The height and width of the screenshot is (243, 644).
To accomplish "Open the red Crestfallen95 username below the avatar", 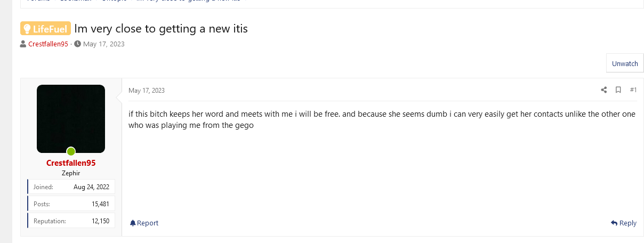I will point(71,163).
